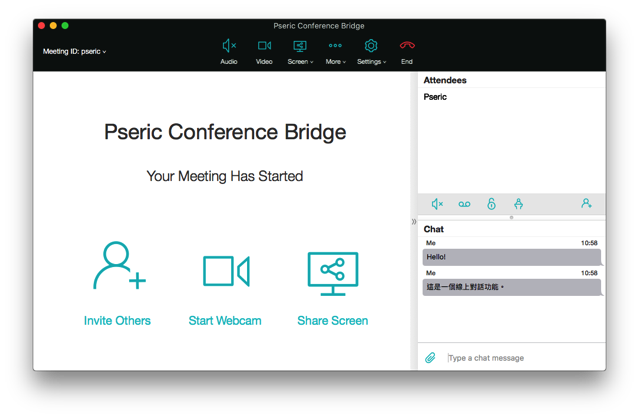Image resolution: width=639 pixels, height=418 pixels.
Task: Click the paperclip attach file icon
Action: click(430, 358)
